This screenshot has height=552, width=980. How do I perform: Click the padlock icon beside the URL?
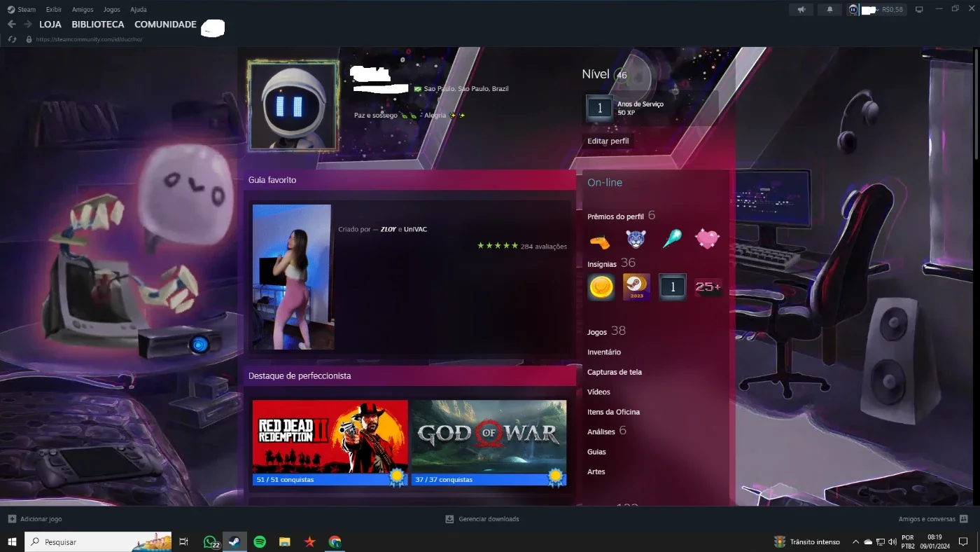click(x=29, y=39)
